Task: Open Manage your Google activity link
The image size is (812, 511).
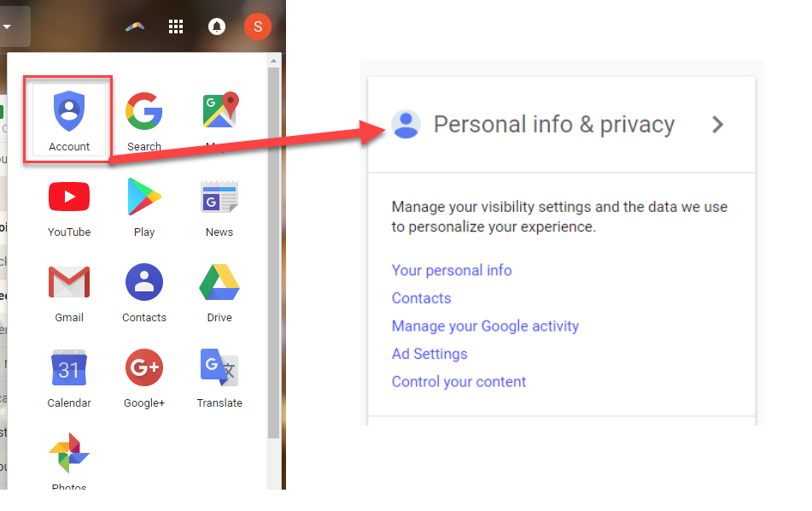Action: pyautogui.click(x=485, y=326)
